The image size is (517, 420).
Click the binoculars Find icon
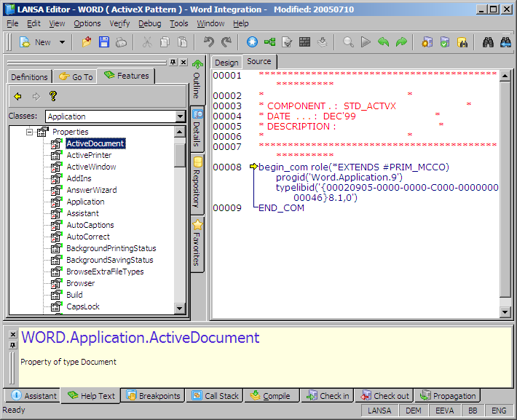pyautogui.click(x=488, y=42)
